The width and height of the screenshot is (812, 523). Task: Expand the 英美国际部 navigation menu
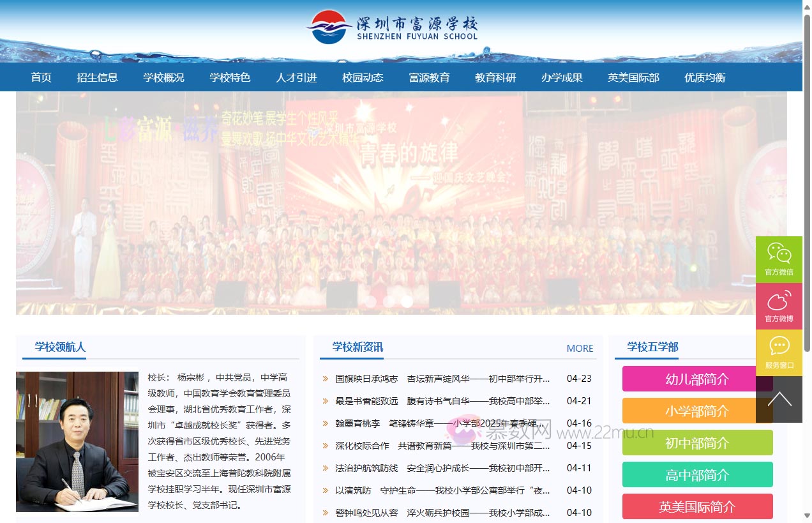pos(633,77)
